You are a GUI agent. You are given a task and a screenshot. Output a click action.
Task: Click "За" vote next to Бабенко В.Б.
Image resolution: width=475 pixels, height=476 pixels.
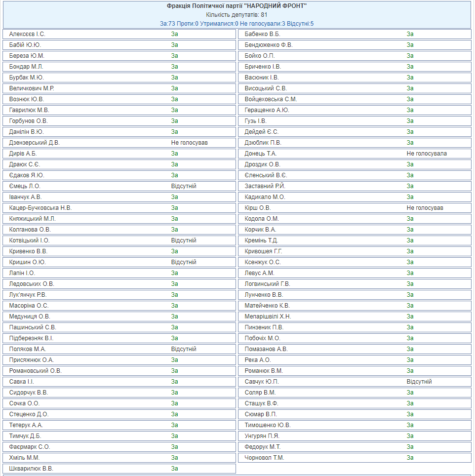(410, 34)
